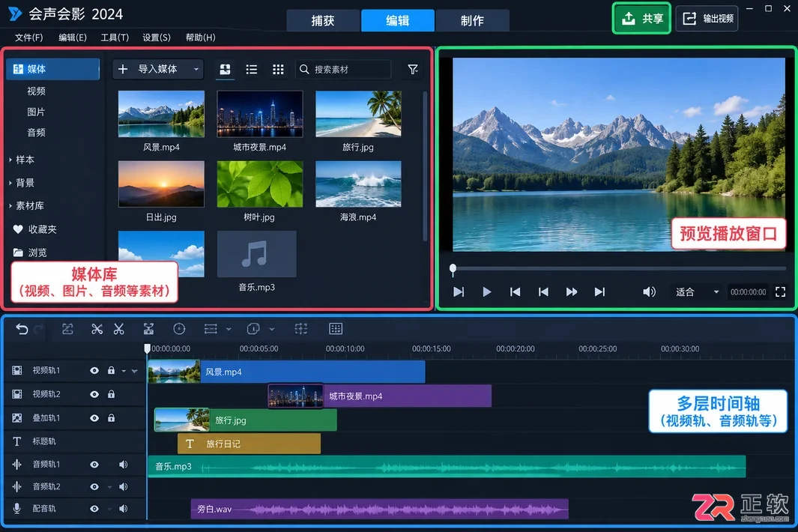Step to previous frame in preview

tap(543, 291)
